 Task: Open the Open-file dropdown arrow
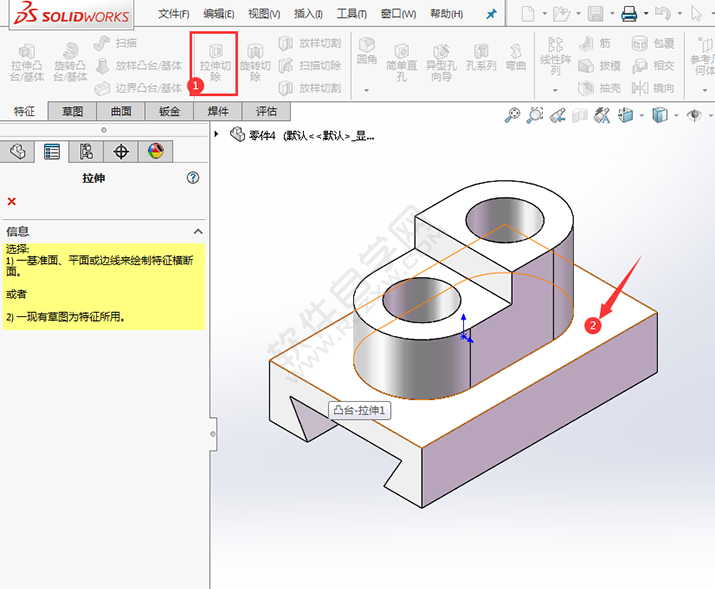pos(578,14)
